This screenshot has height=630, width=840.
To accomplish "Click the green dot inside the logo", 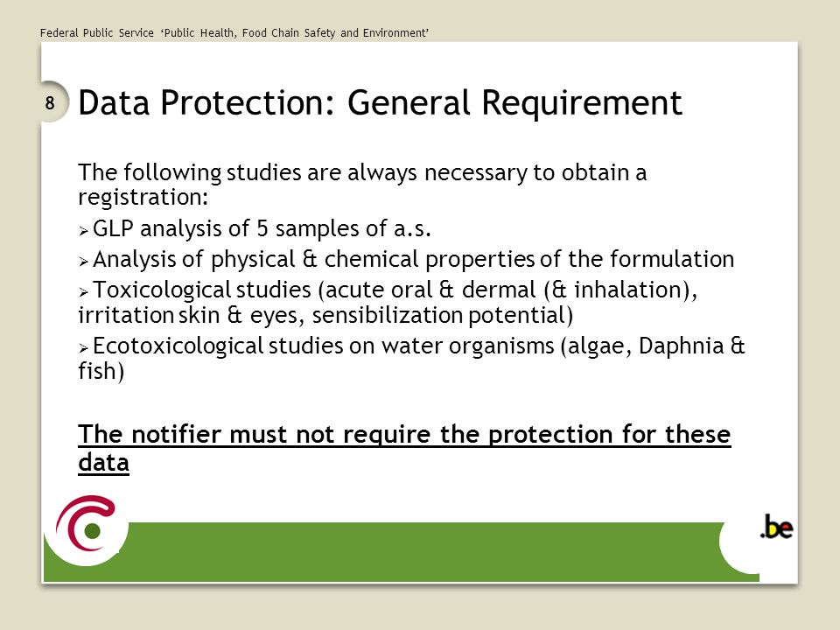I will (92, 531).
